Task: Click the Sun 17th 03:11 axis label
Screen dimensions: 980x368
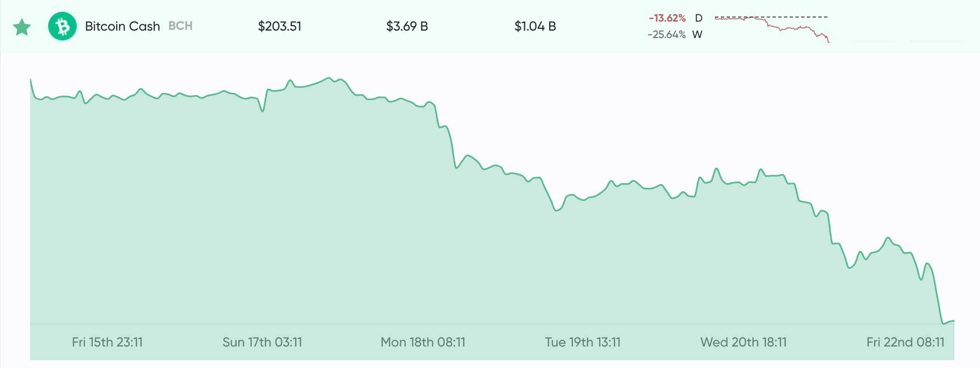Action: (262, 342)
